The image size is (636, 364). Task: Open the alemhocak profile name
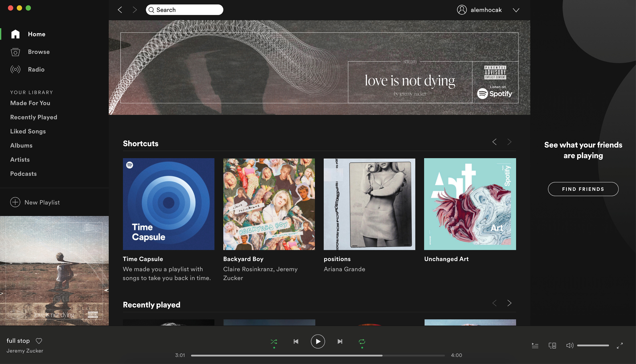point(486,10)
